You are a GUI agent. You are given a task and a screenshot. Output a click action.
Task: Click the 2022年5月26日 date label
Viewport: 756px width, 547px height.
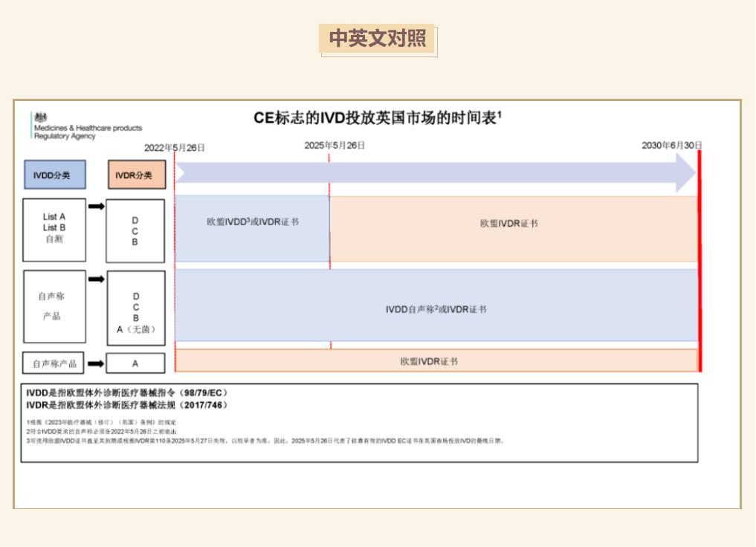coord(175,148)
